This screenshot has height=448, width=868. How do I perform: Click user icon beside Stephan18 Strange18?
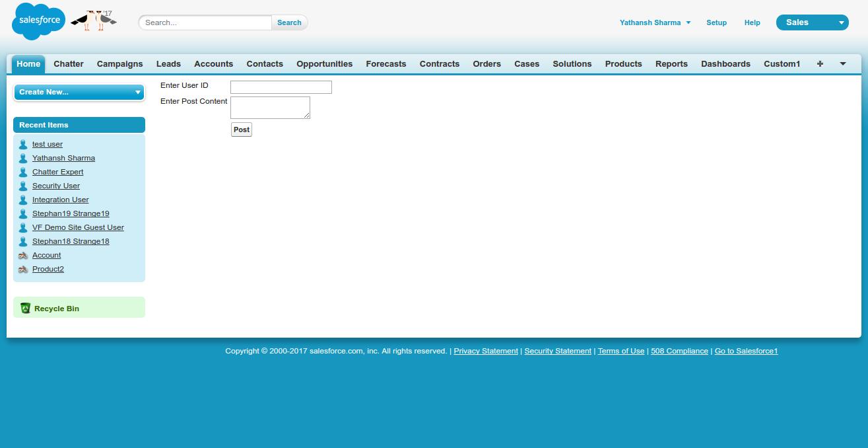23,241
